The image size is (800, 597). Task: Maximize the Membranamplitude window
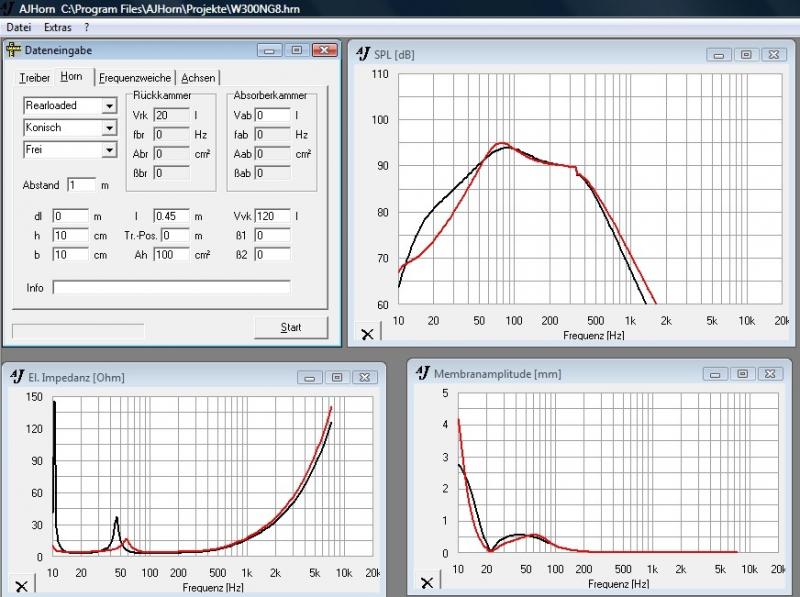(743, 374)
